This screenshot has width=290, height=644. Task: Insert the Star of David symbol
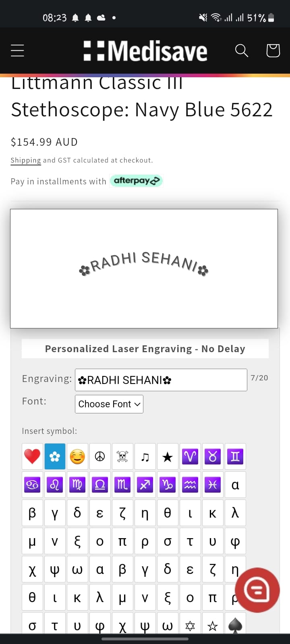click(x=190, y=625)
